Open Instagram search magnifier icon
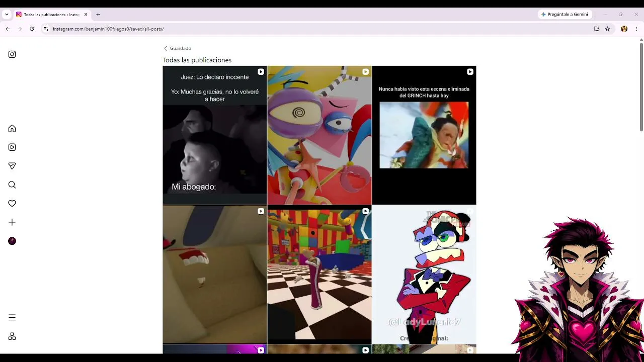 12,185
